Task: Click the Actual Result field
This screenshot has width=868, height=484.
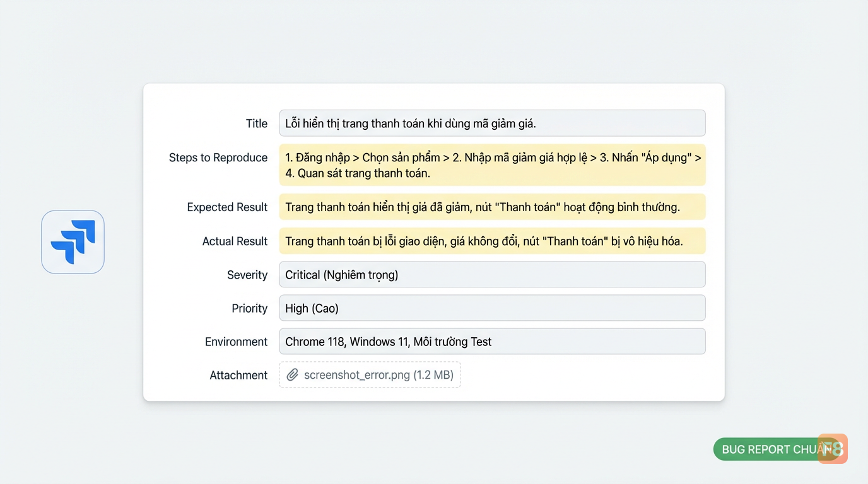Action: [x=492, y=241]
